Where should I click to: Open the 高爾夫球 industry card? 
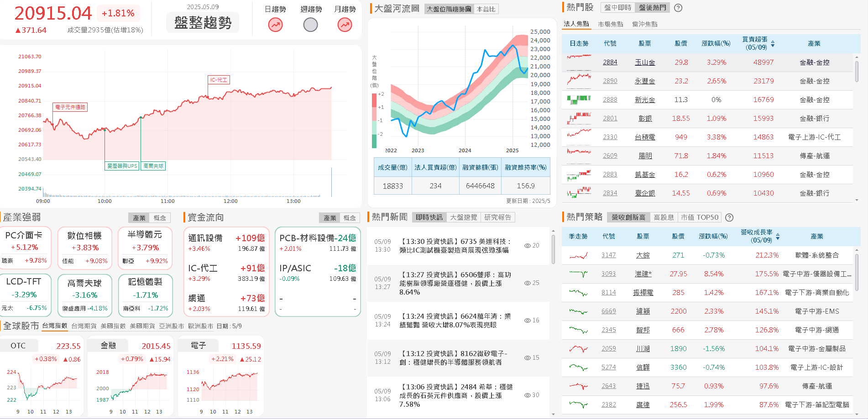coord(85,295)
